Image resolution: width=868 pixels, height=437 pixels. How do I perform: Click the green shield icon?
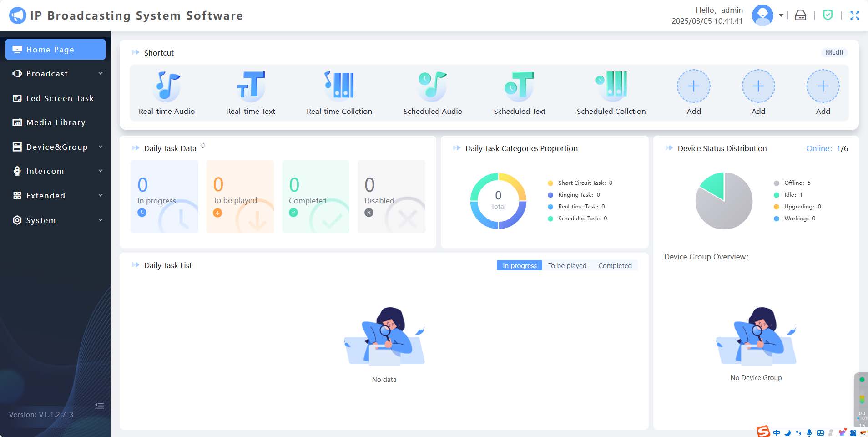coord(828,15)
